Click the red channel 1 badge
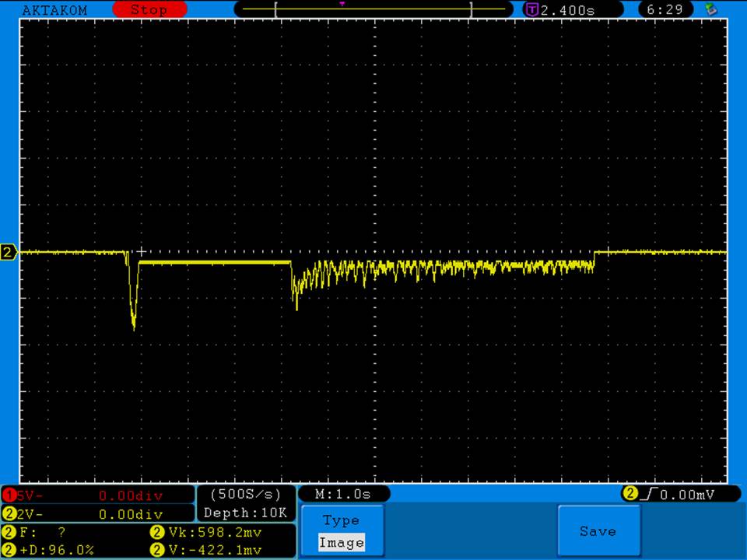The image size is (747, 560). click(9, 495)
